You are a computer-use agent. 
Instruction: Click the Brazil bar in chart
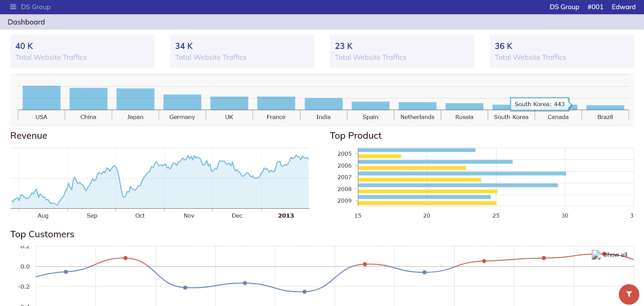605,107
